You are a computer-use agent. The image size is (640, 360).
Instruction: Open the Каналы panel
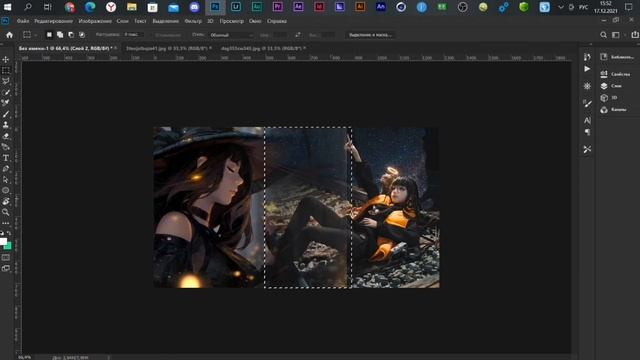613,109
